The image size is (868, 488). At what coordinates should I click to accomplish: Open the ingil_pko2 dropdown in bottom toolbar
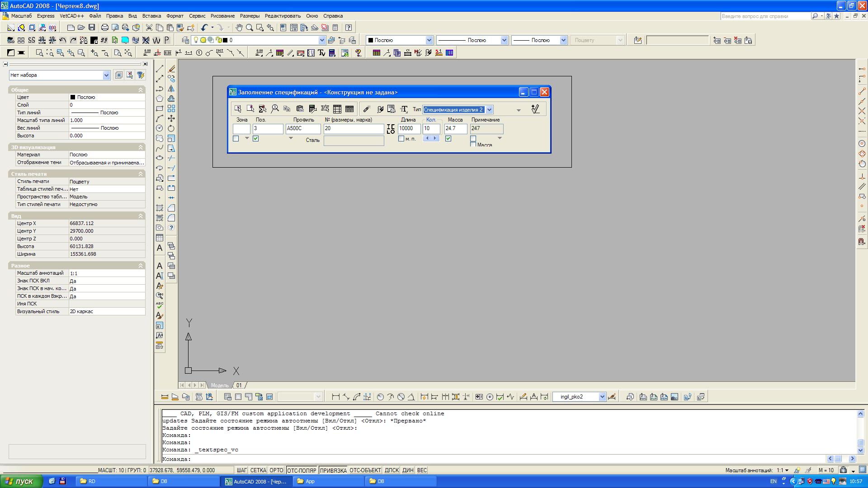pos(602,397)
